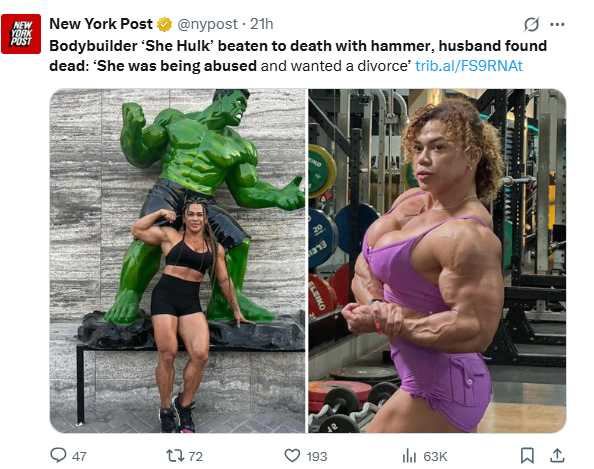This screenshot has height=469, width=594.
Task: View post analytics bar chart icon
Action: [409, 455]
